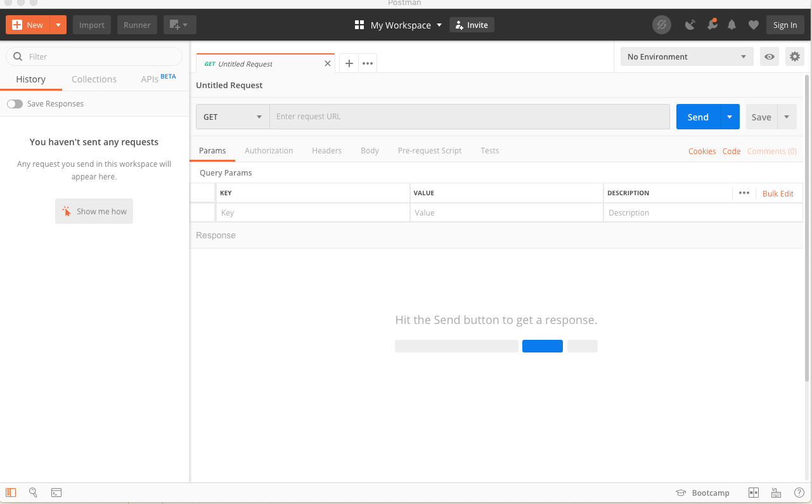The width and height of the screenshot is (812, 504).
Task: Open the Send button dropdown arrow
Action: 730,117
